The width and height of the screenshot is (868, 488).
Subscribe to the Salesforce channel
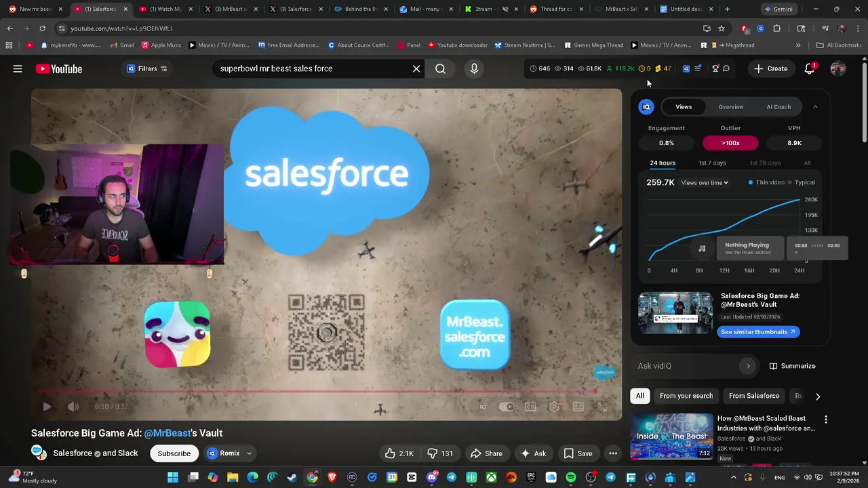174,453
